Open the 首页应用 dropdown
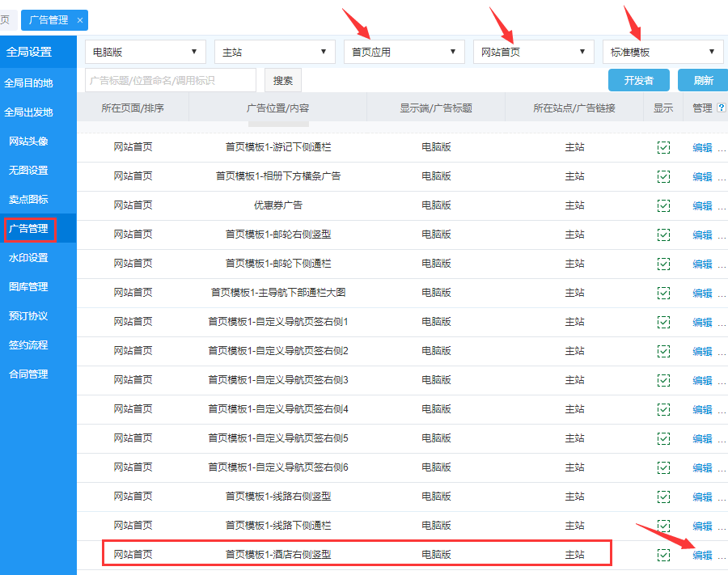The width and height of the screenshot is (728, 575). (x=404, y=52)
